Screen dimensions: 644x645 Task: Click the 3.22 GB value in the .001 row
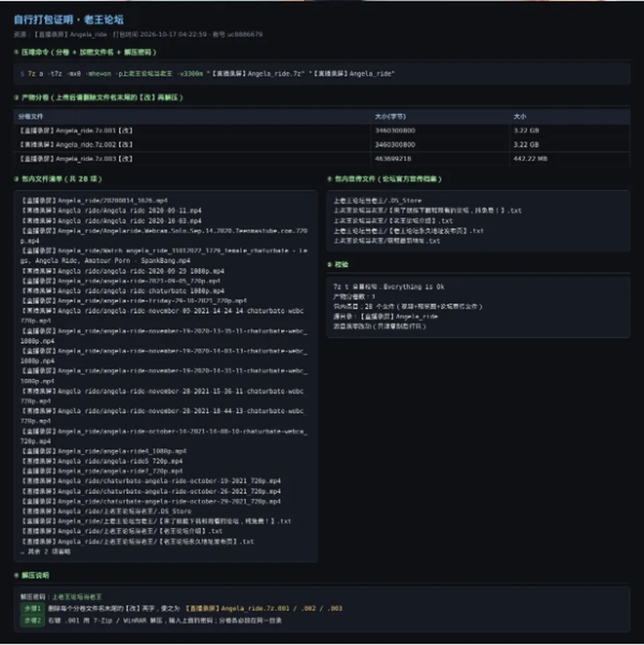pyautogui.click(x=526, y=130)
